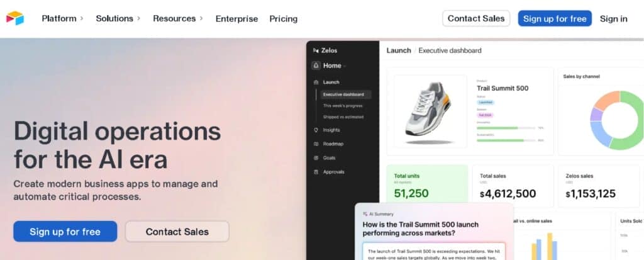Image resolution: width=644 pixels, height=260 pixels.
Task: Click the Launch icon in sidebar
Action: (x=316, y=82)
